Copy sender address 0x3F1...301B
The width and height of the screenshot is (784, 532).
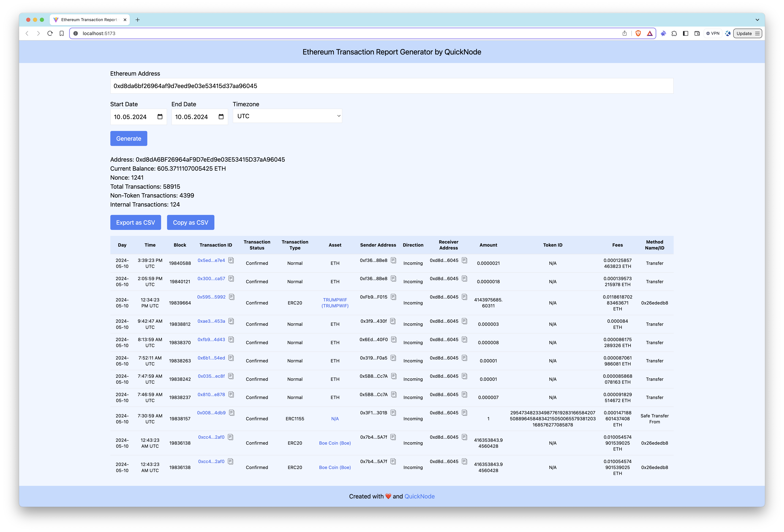[393, 413]
